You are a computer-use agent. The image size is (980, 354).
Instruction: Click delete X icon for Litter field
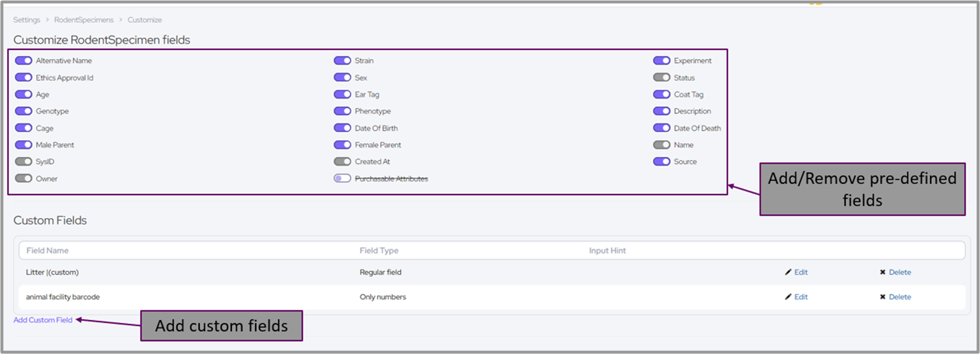coord(883,272)
